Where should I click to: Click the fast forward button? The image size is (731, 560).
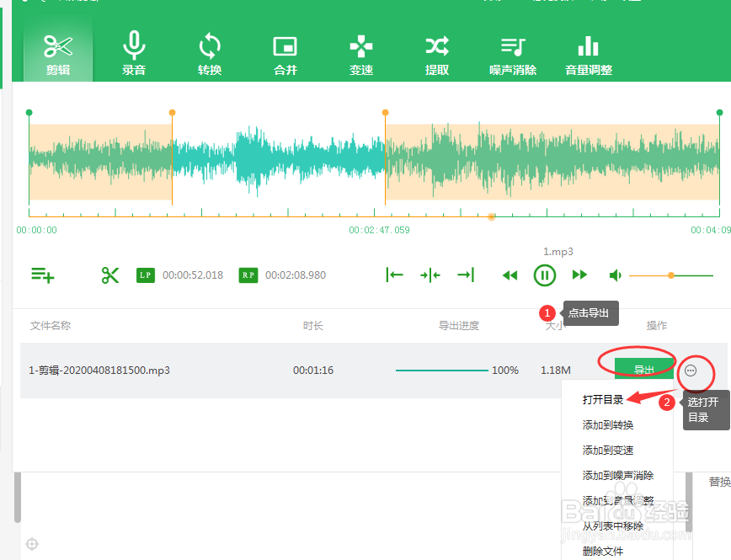click(x=579, y=275)
